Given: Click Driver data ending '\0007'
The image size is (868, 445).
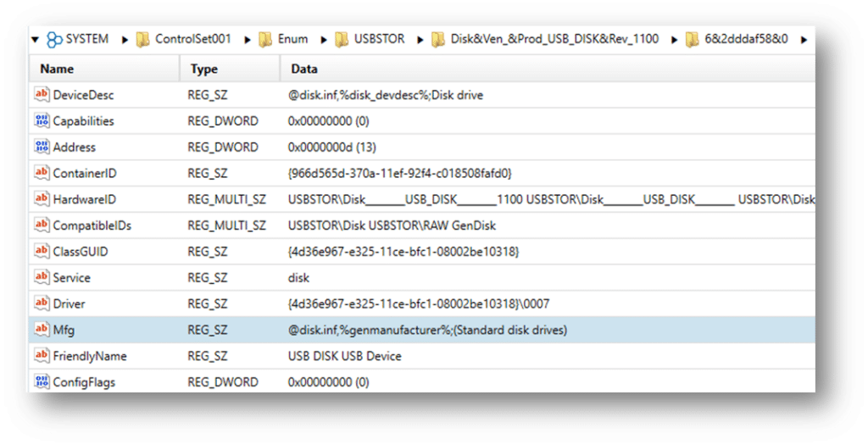Looking at the screenshot, I should tap(419, 303).
